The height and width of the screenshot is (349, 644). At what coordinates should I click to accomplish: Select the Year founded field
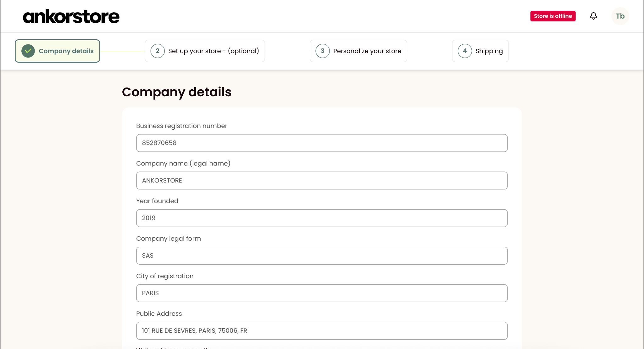coord(322,218)
